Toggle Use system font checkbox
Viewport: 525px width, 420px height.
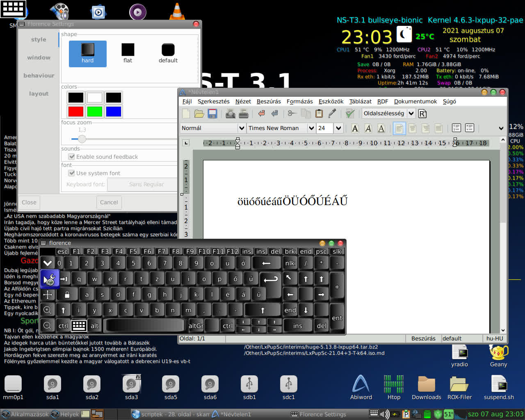[72, 173]
